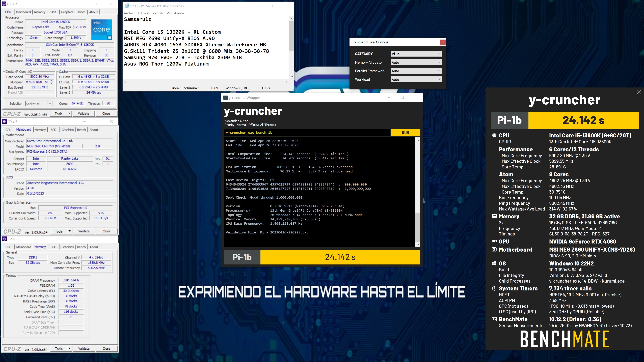The width and height of the screenshot is (644, 362).
Task: Click the Notepad vertical scrollbar thumb
Action: 291,36
